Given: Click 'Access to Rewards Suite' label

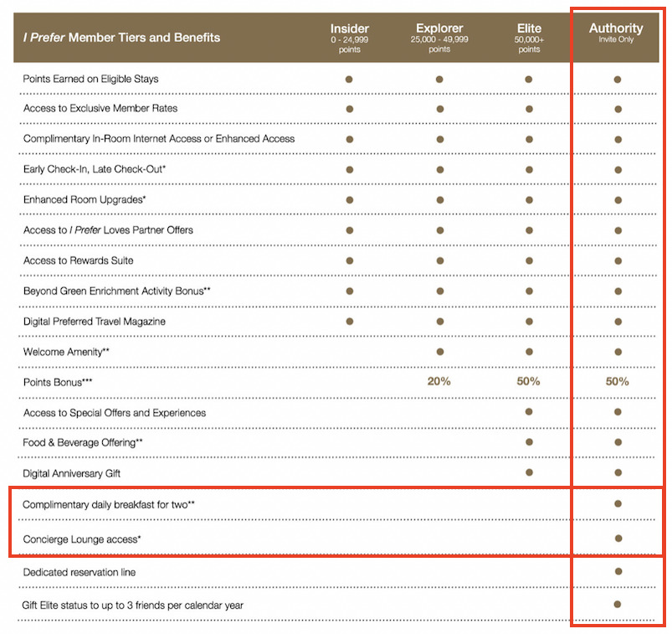Looking at the screenshot, I should coord(78,260).
